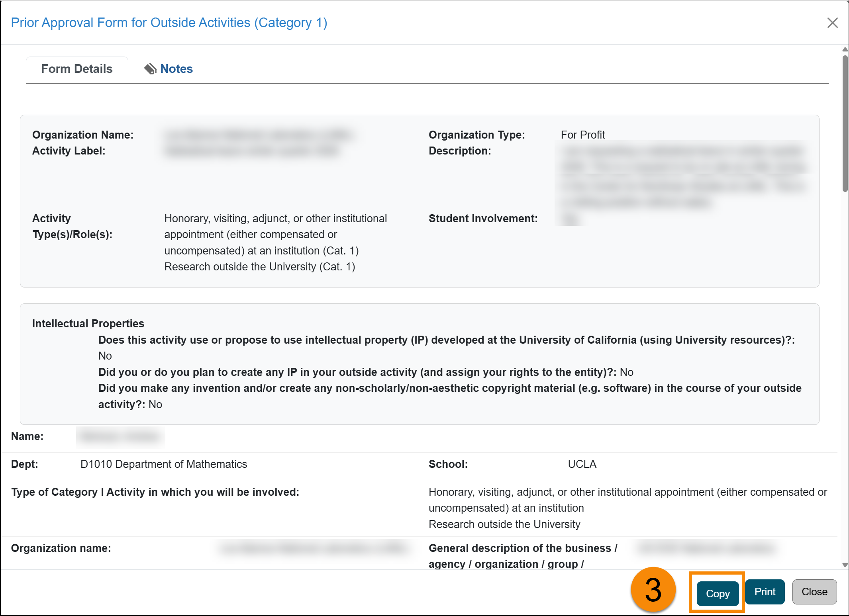Click scrollbar down arrow
Viewport: 849px width, 616px height.
845,565
